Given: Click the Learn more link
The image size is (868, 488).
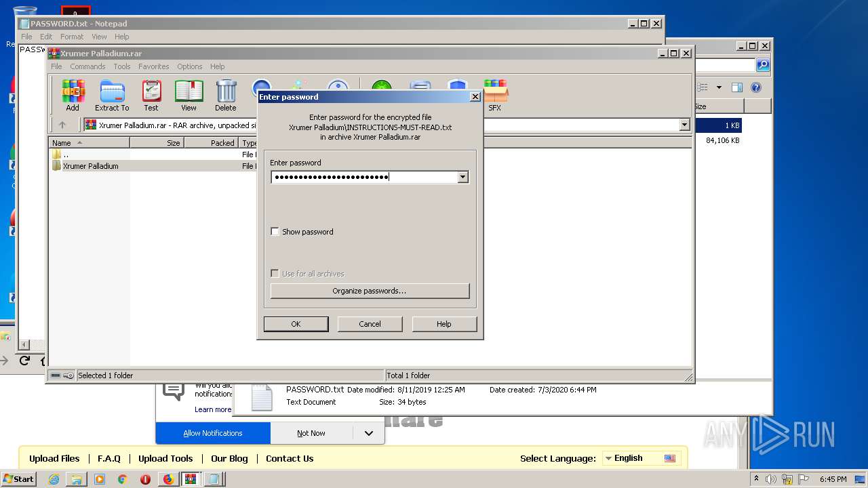Looking at the screenshot, I should coord(213,409).
